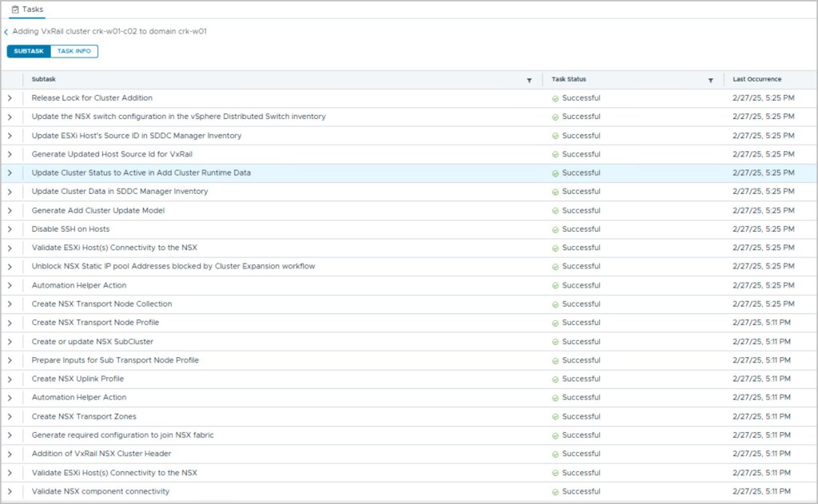The height and width of the screenshot is (504, 818).
Task: Select the SUBTASK toggle button
Action: click(x=29, y=51)
